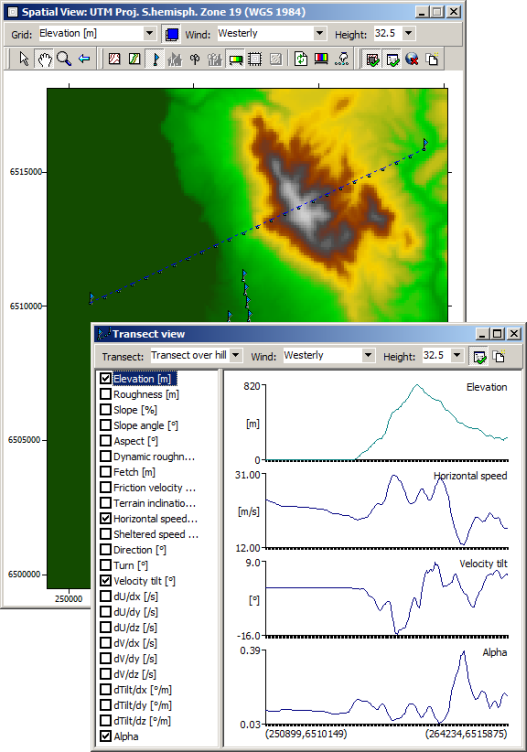Activate the hand pan tool
The width and height of the screenshot is (527, 752).
pos(44,59)
